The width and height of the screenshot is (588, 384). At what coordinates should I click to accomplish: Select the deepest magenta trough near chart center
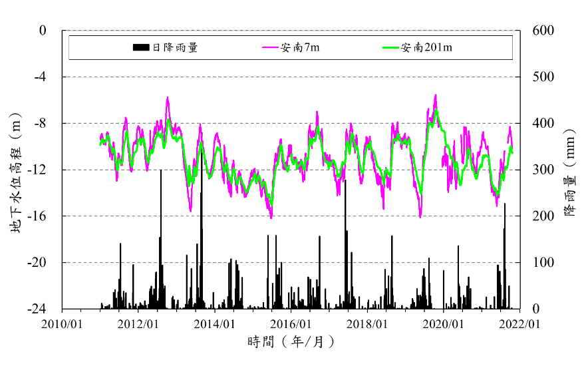(271, 218)
